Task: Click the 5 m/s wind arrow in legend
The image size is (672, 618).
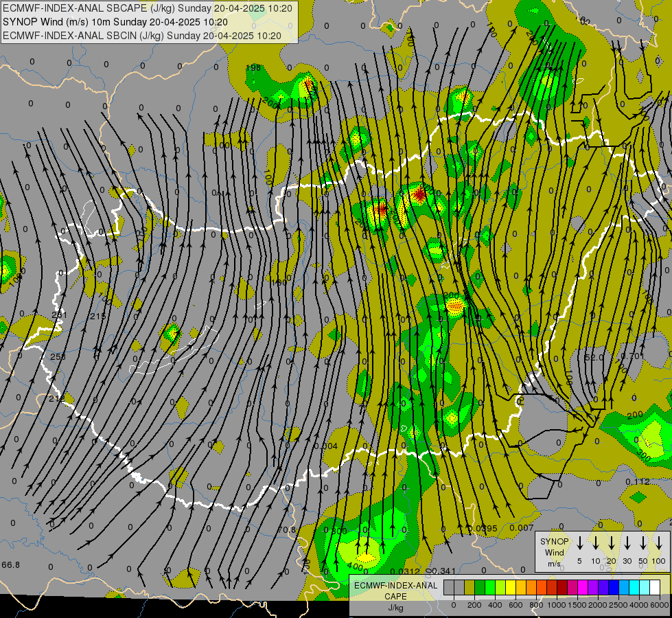Action: point(579,543)
